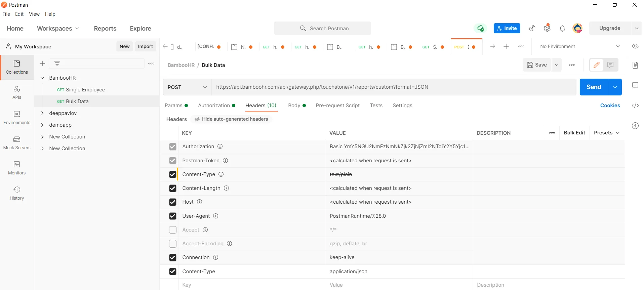This screenshot has height=290, width=644.
Task: Open request more actions ellipsis near Save
Action: tap(572, 65)
